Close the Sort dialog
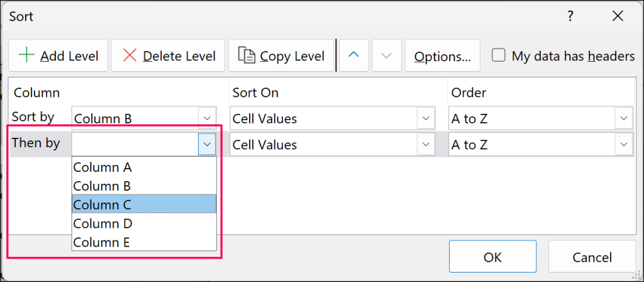Viewport: 644px width, 282px height. point(617,17)
